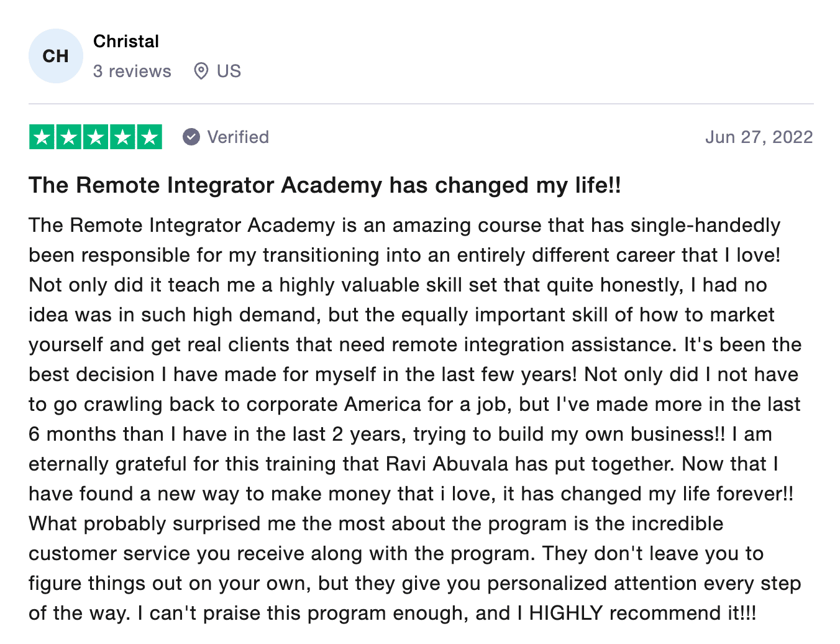Click the word HIGHLY in last line

pos(565,613)
